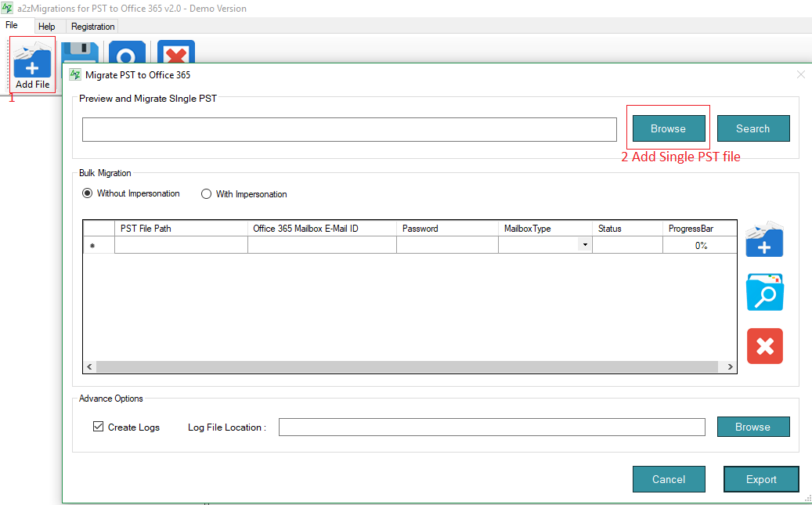Click the red X toolbar icon
The width and height of the screenshot is (812, 505).
pyautogui.click(x=176, y=52)
